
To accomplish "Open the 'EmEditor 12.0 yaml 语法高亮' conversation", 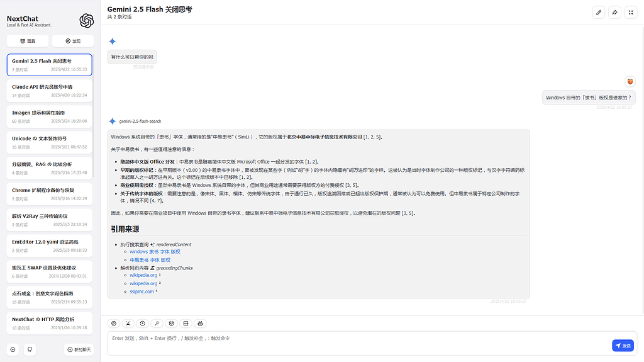I will 49,246.
